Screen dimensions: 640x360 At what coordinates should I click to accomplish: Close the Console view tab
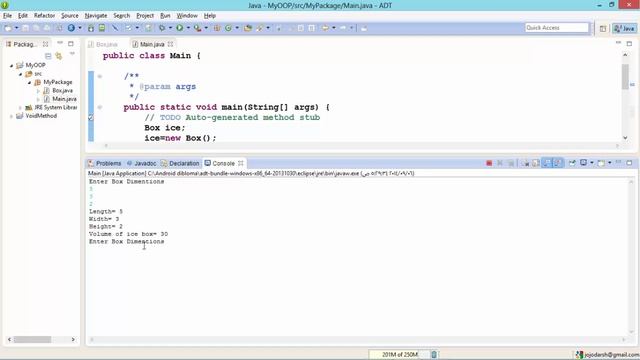point(241,163)
